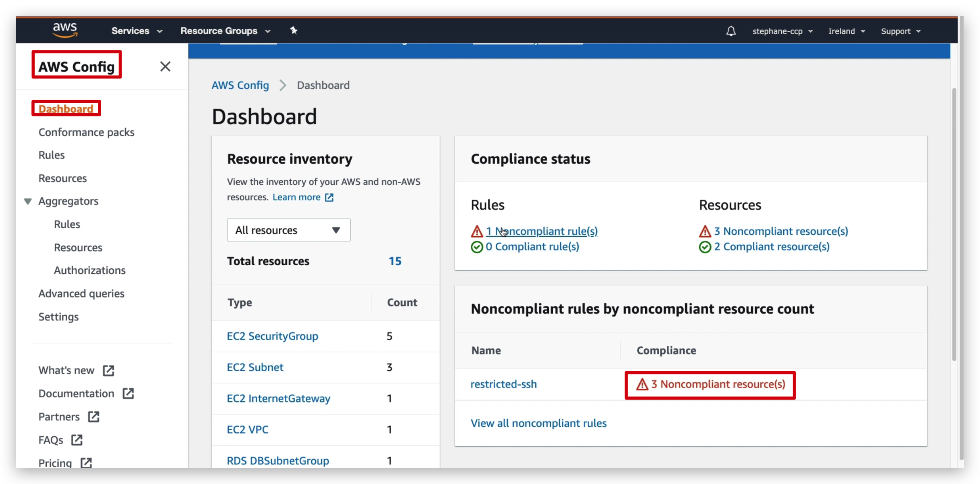980x484 pixels.
Task: Click the external link icon next to Documentation
Action: point(128,393)
